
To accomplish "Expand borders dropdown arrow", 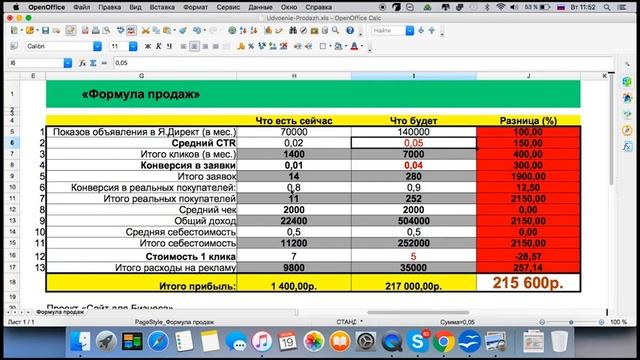I will click(x=330, y=46).
